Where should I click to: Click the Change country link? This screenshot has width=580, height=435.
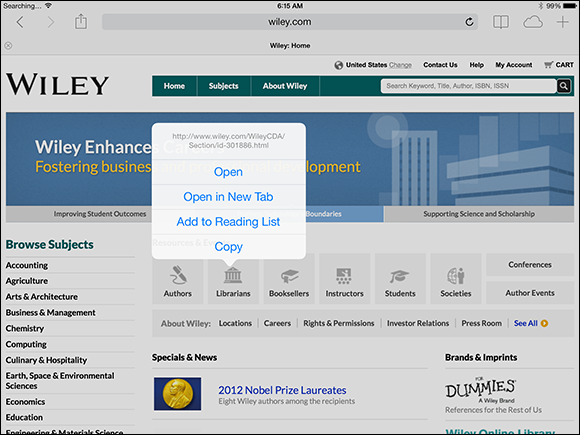click(x=400, y=65)
